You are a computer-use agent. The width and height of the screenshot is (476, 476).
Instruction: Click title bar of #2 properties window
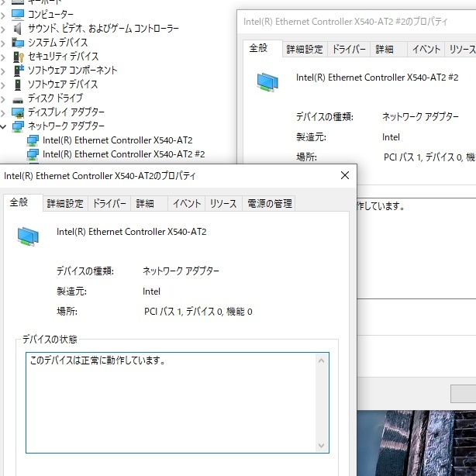click(x=357, y=22)
